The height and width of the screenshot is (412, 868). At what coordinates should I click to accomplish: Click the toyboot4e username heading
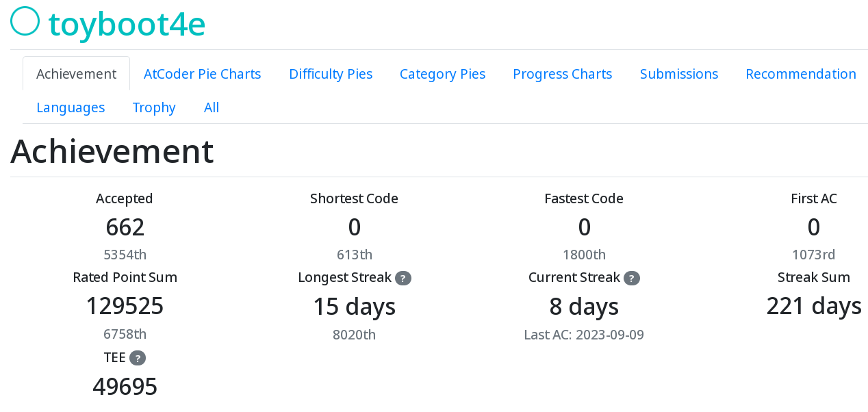tap(127, 24)
